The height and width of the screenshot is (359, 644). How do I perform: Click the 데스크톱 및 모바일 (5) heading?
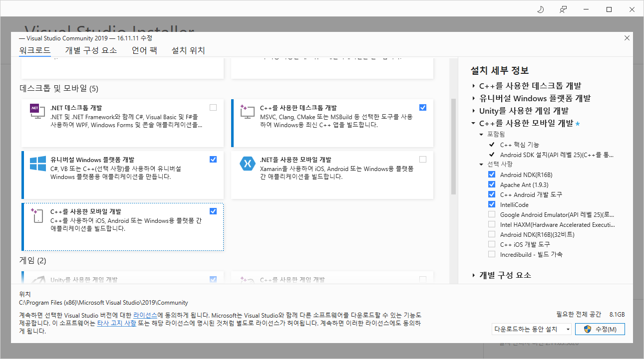tap(59, 89)
